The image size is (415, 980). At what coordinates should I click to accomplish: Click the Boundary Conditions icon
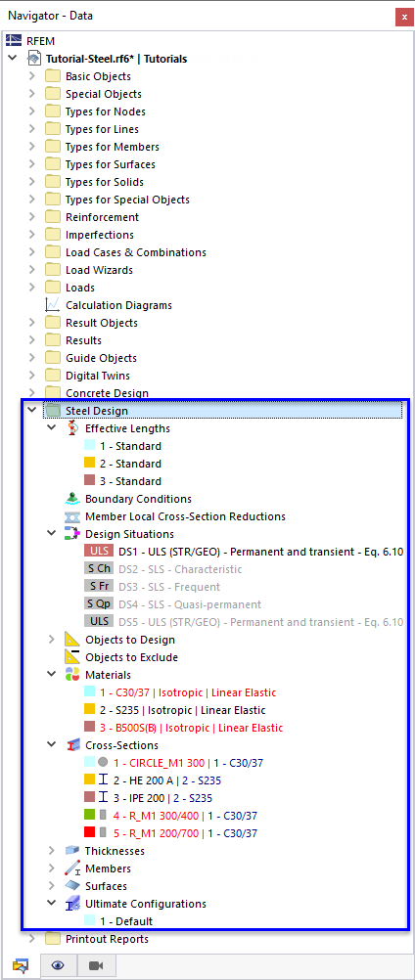coord(73,499)
